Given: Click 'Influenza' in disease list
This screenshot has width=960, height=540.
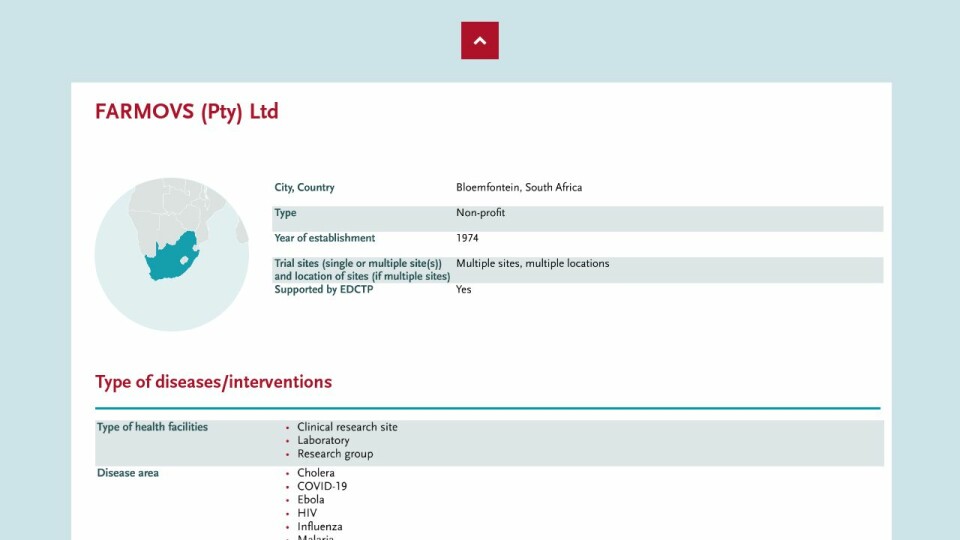Looking at the screenshot, I should tap(320, 527).
